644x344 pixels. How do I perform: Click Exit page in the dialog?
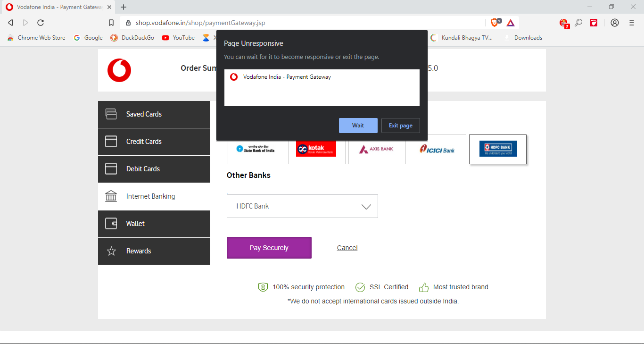coord(401,126)
